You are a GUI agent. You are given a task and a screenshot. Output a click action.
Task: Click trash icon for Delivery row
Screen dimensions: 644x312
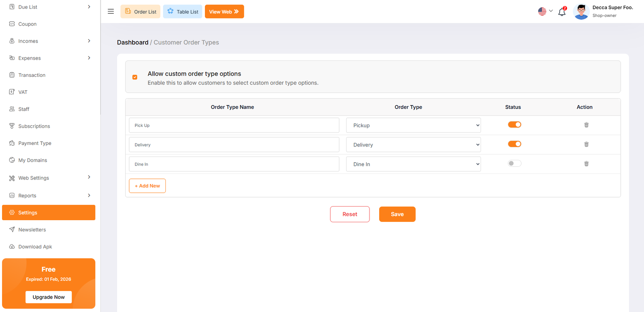tap(586, 145)
